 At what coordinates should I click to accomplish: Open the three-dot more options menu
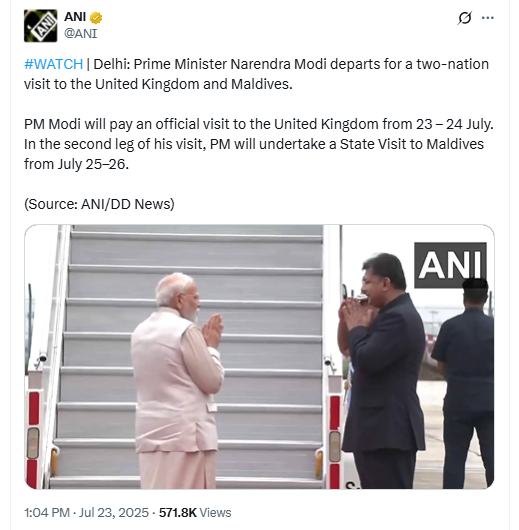(488, 18)
